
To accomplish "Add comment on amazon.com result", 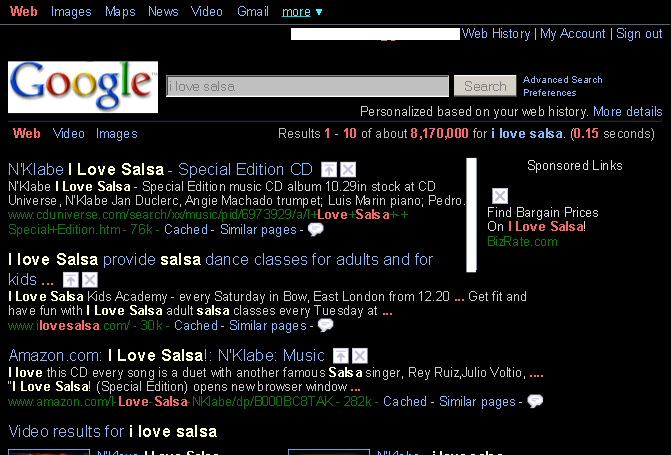I will (535, 401).
